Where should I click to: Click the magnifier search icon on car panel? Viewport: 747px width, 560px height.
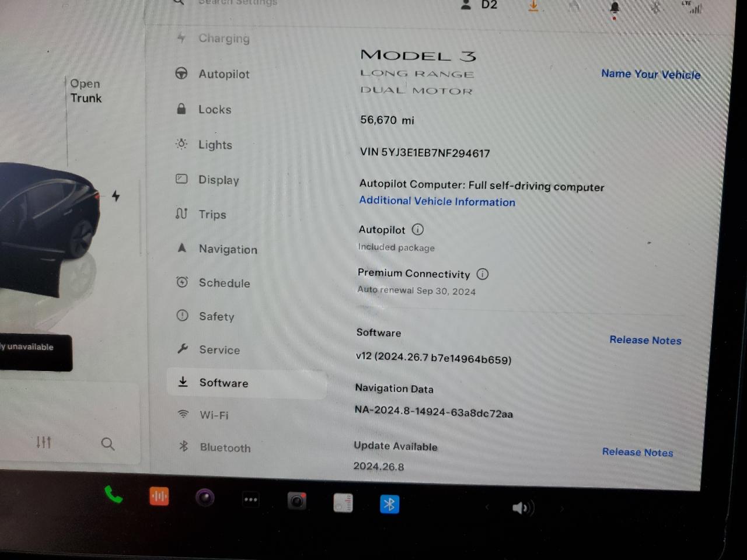coord(107,444)
